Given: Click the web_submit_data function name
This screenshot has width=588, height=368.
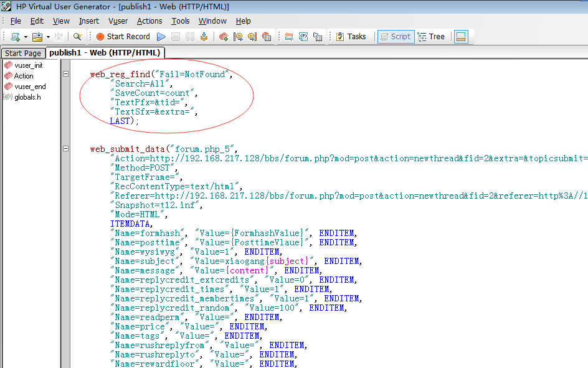Looking at the screenshot, I should coord(128,149).
